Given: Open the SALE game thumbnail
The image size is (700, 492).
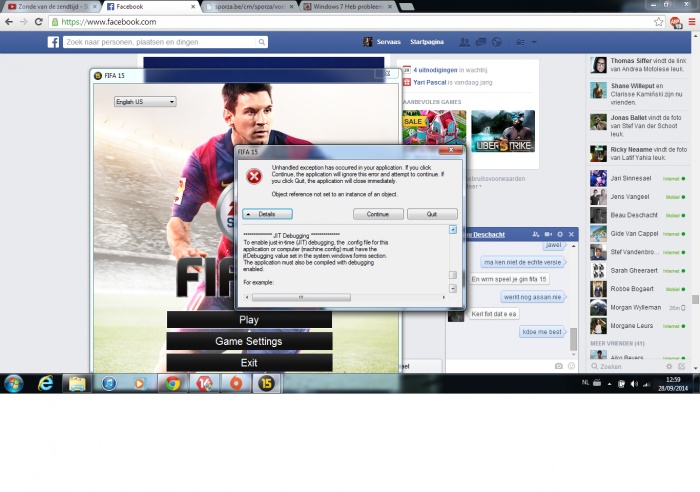Looking at the screenshot, I should pos(434,127).
